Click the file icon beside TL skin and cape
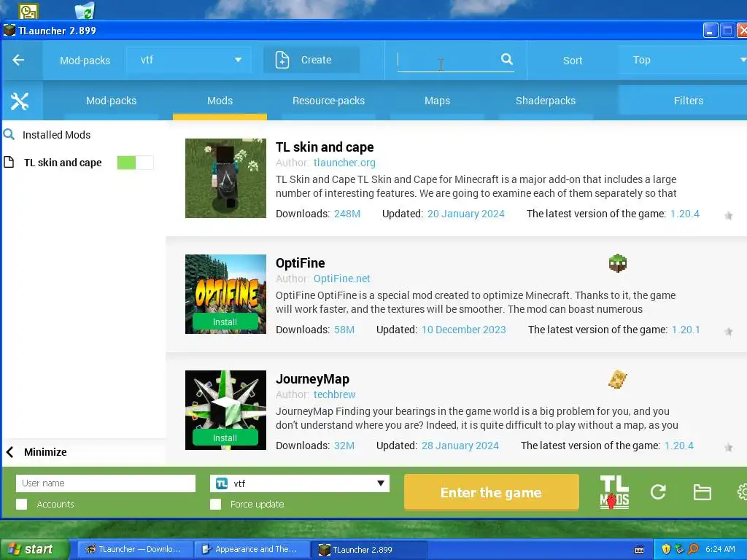Viewport: 747px width, 560px height. [x=9, y=163]
